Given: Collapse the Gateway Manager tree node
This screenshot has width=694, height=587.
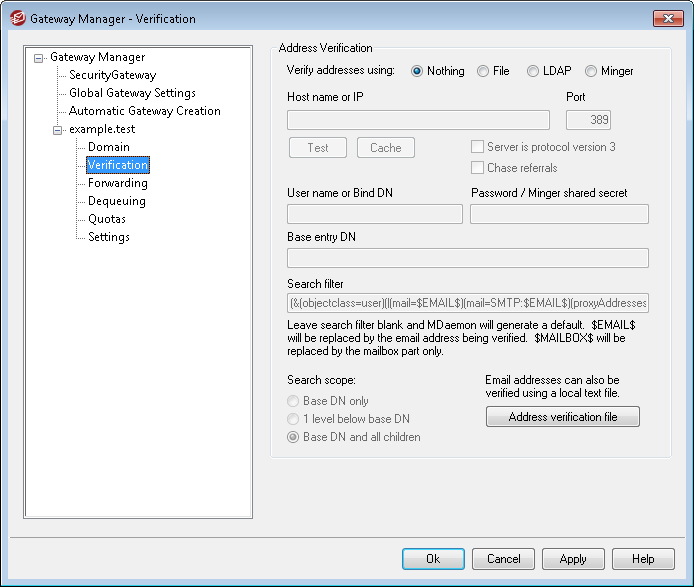Looking at the screenshot, I should (39, 58).
